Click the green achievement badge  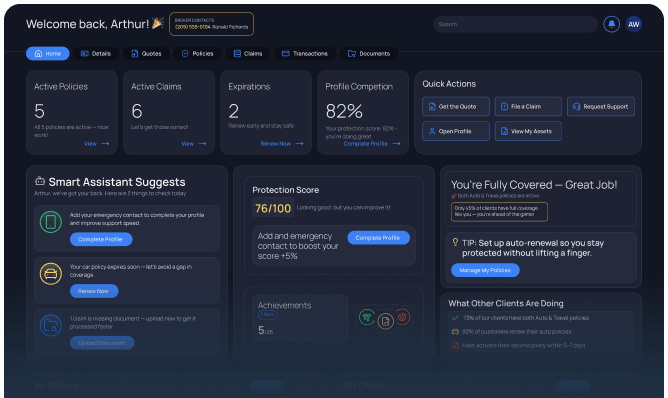pyautogui.click(x=366, y=317)
